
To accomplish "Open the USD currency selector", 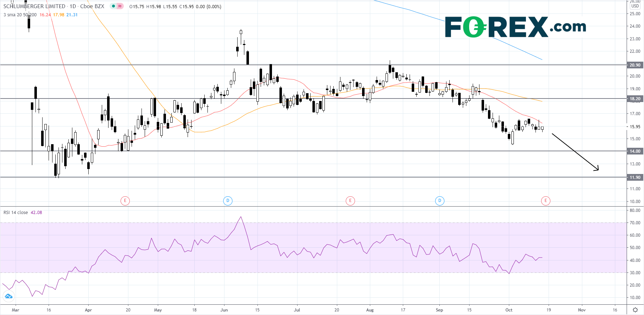I will [x=635, y=6].
